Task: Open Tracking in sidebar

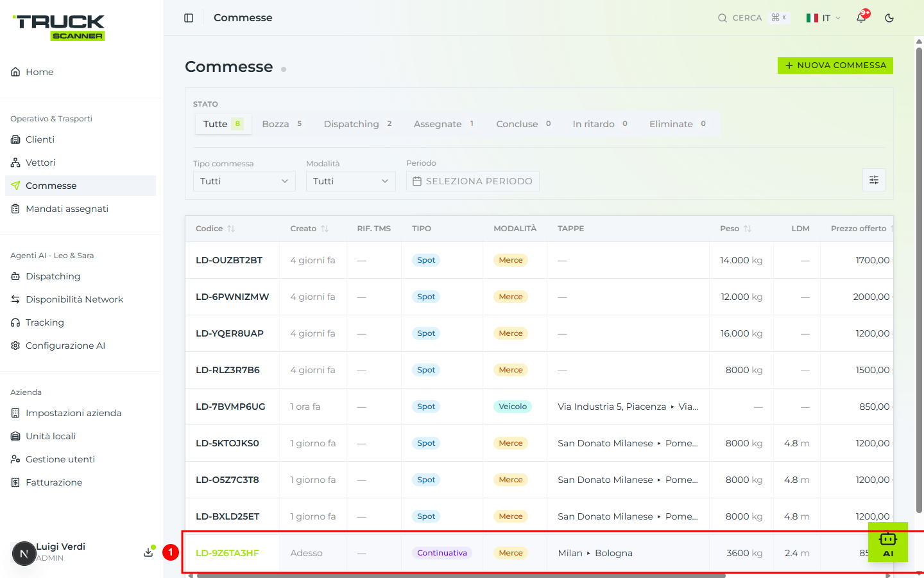Action: pyautogui.click(x=80, y=322)
